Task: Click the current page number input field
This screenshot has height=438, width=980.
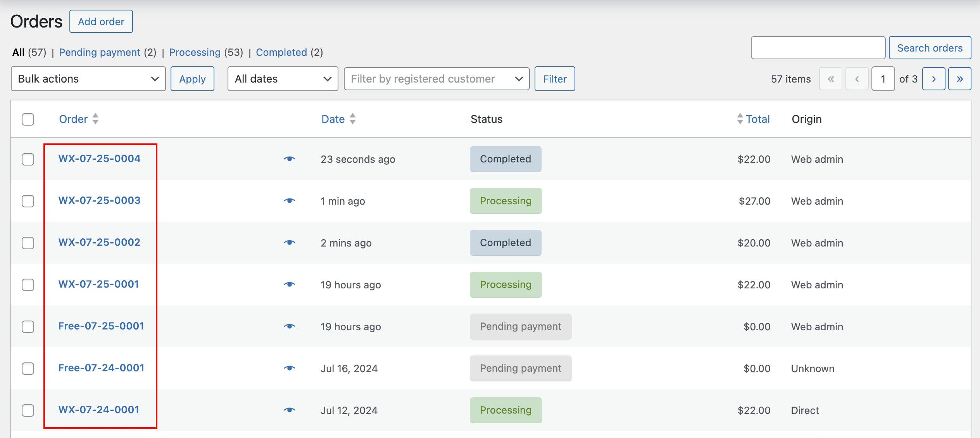Action: (883, 79)
